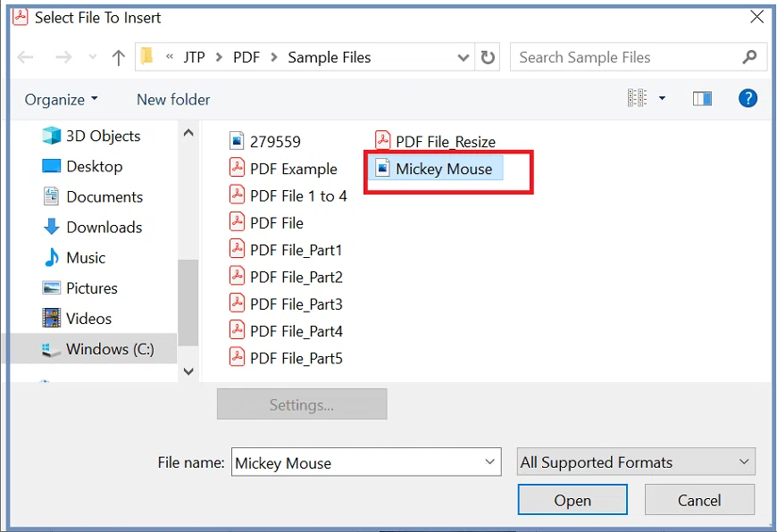
Task: Click PDF in the address path
Action: pyautogui.click(x=246, y=57)
